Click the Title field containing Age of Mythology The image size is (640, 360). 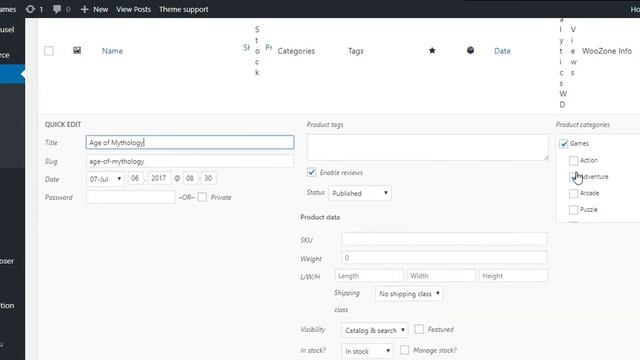pos(190,142)
